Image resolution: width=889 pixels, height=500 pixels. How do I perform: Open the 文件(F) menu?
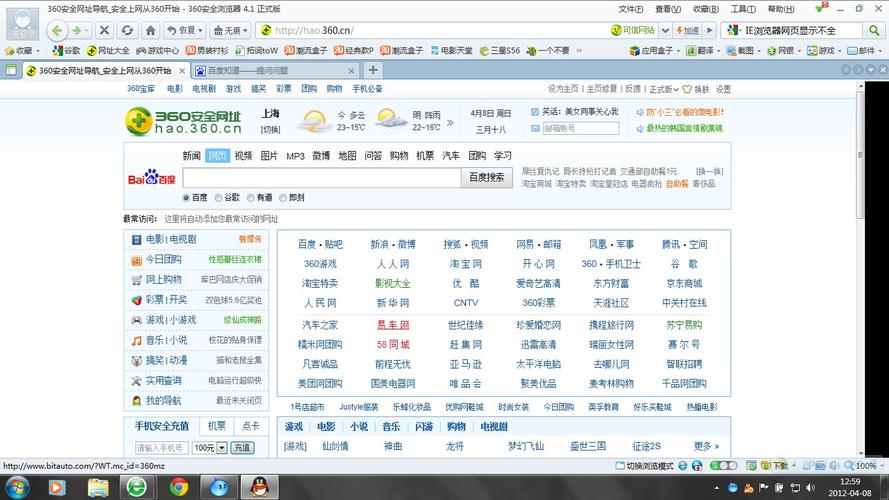tap(630, 9)
